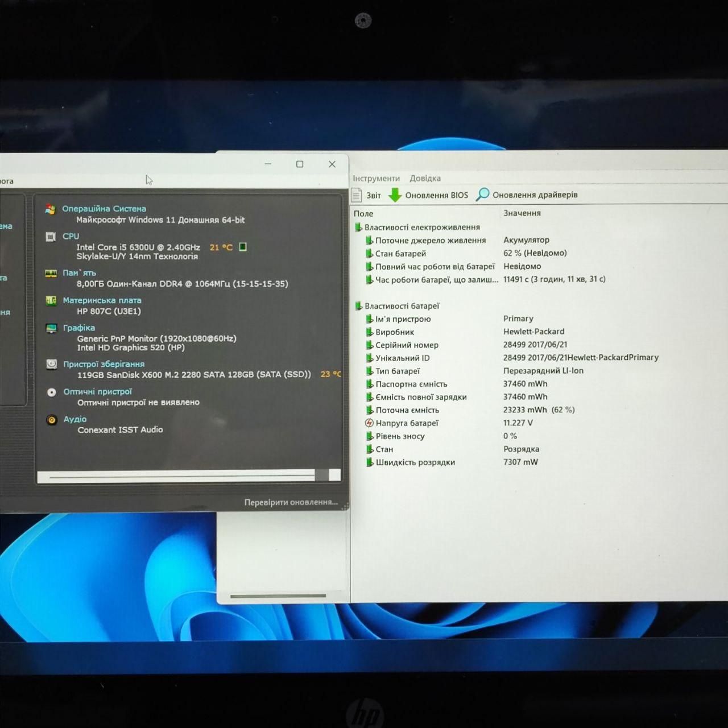728x728 pixels.
Task: Click the value 11.227 V
Action: pyautogui.click(x=518, y=423)
